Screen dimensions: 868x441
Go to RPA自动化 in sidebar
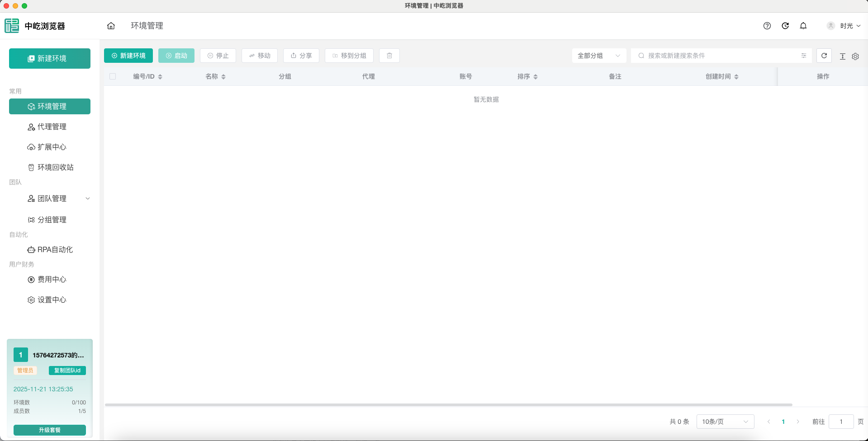(55, 249)
